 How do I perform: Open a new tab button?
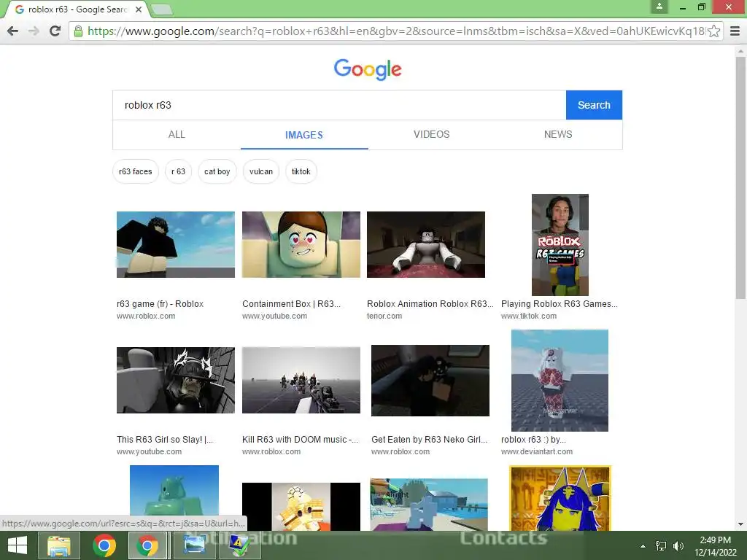tap(162, 9)
